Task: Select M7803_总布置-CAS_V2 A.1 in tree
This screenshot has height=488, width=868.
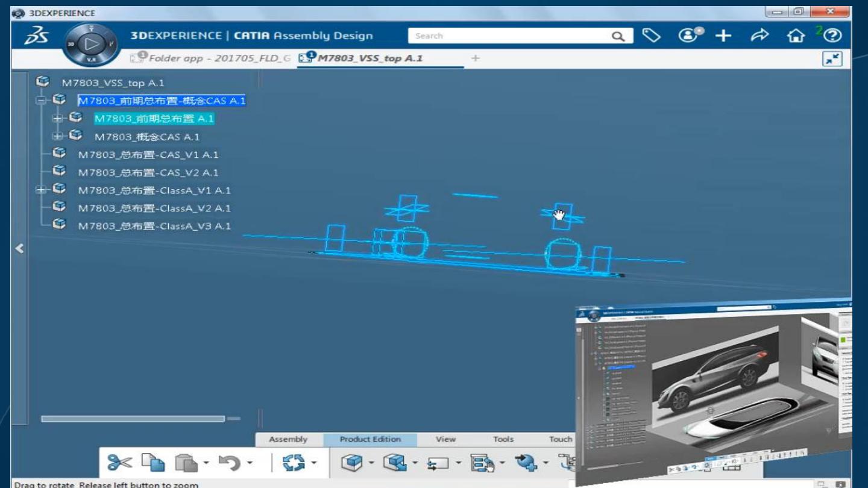Action: point(148,173)
